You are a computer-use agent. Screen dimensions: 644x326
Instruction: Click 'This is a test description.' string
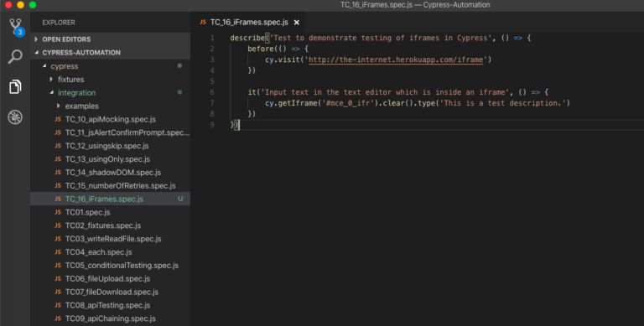click(x=503, y=103)
